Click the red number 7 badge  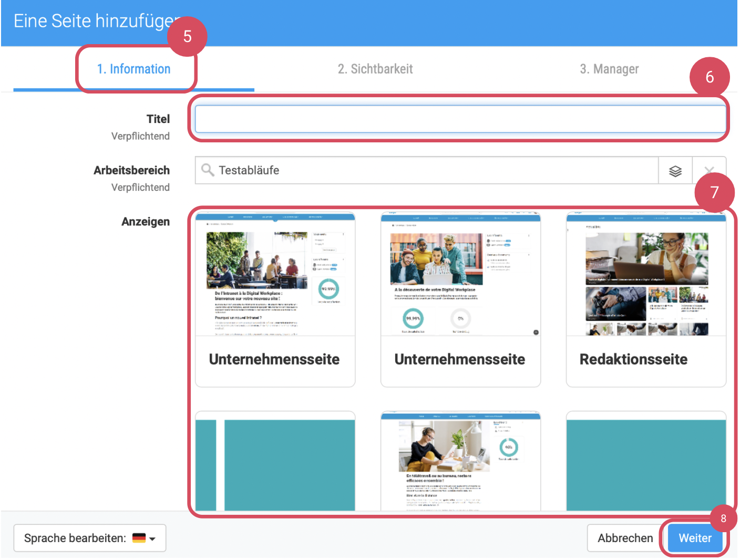click(x=714, y=192)
